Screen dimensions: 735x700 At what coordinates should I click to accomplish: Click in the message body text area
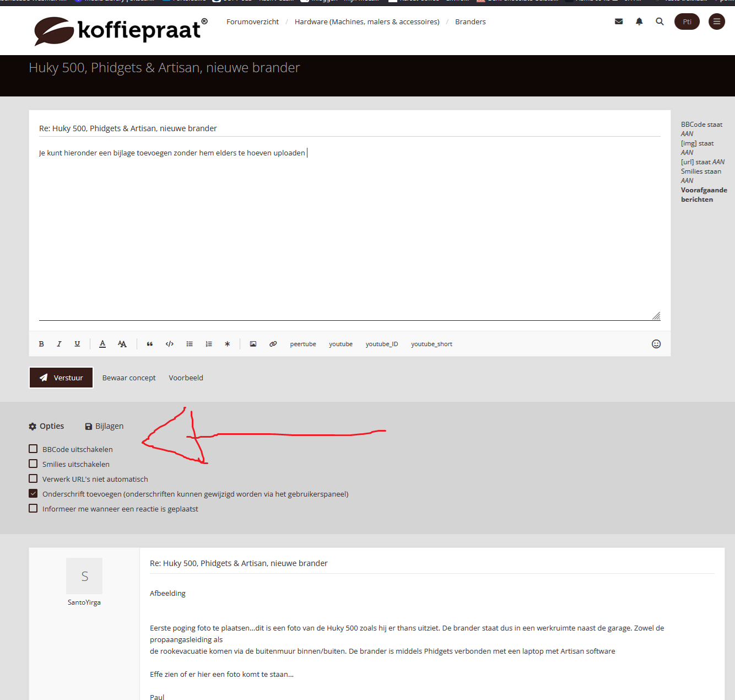[349, 231]
